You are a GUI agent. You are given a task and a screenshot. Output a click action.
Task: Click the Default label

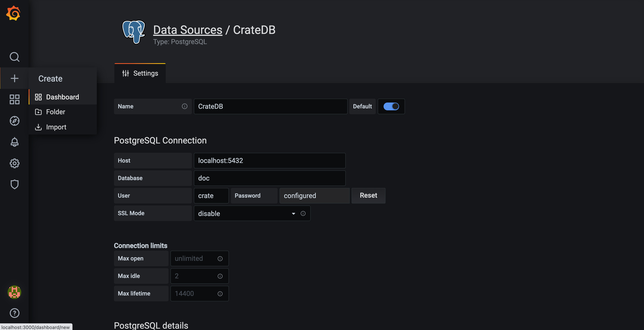coord(362,106)
